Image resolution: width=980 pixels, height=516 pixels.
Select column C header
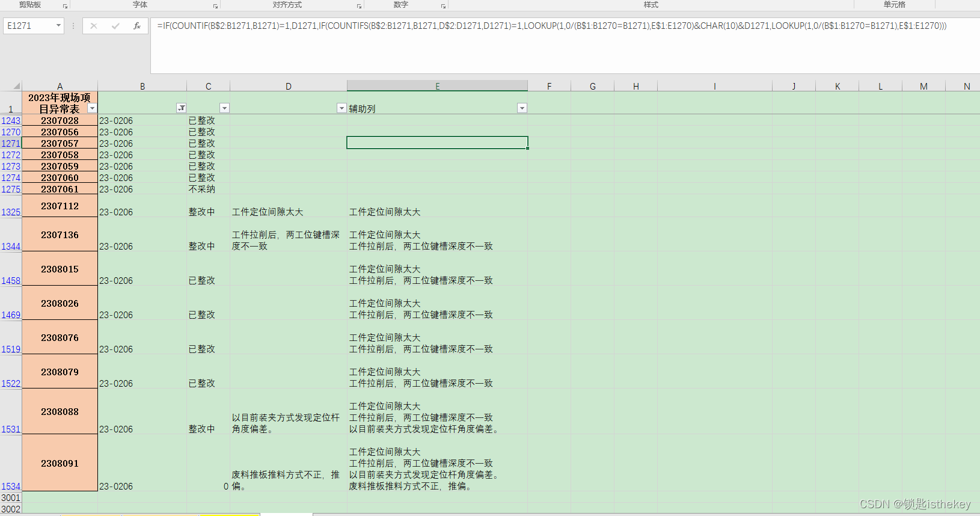pos(208,86)
